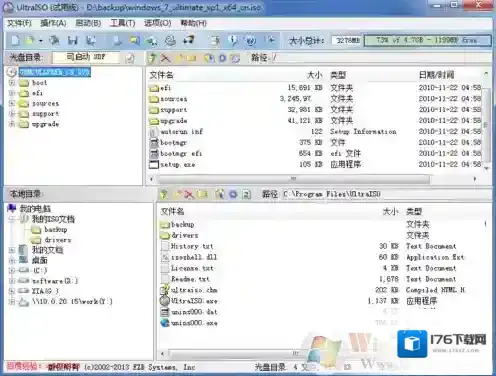496x376 pixels.
Task: Open the 文件(F) menu
Action: pos(19,23)
